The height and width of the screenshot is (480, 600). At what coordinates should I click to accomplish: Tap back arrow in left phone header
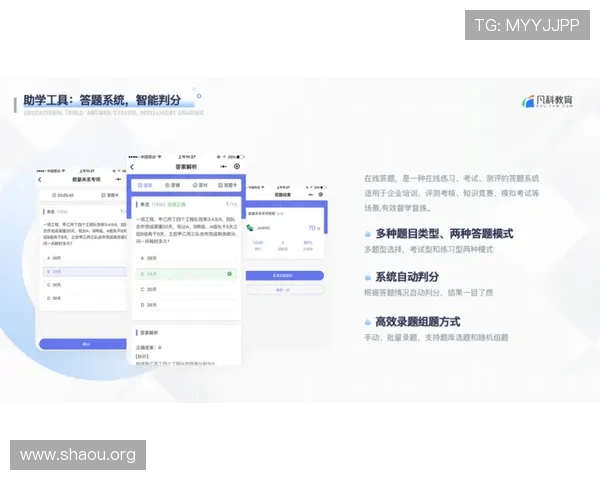(40, 180)
